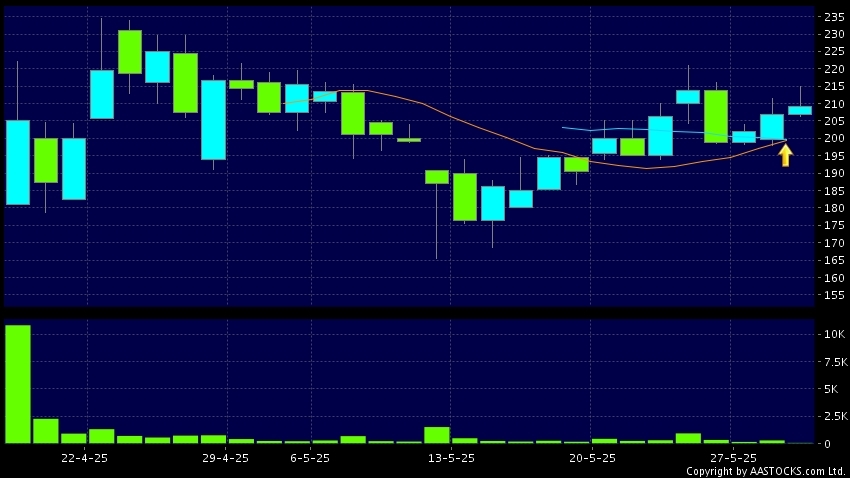The image size is (850, 478).
Task: Click the 2.5K volume axis label
Action: (835, 416)
